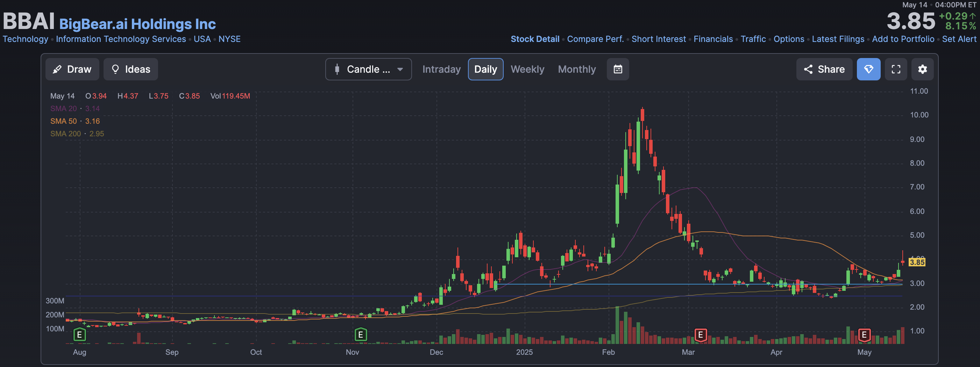
Task: Click the green earnings marker in November
Action: (x=361, y=335)
